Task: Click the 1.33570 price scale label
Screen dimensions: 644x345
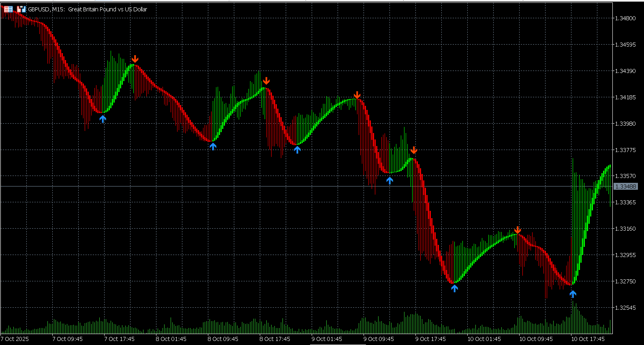Action: (x=625, y=176)
